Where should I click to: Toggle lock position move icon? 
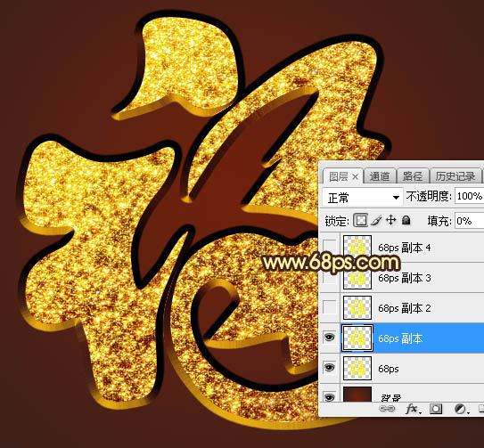390,220
